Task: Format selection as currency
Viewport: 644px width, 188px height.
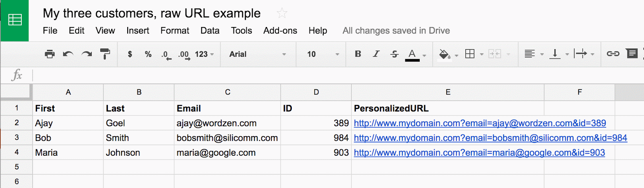Action: pyautogui.click(x=130, y=54)
